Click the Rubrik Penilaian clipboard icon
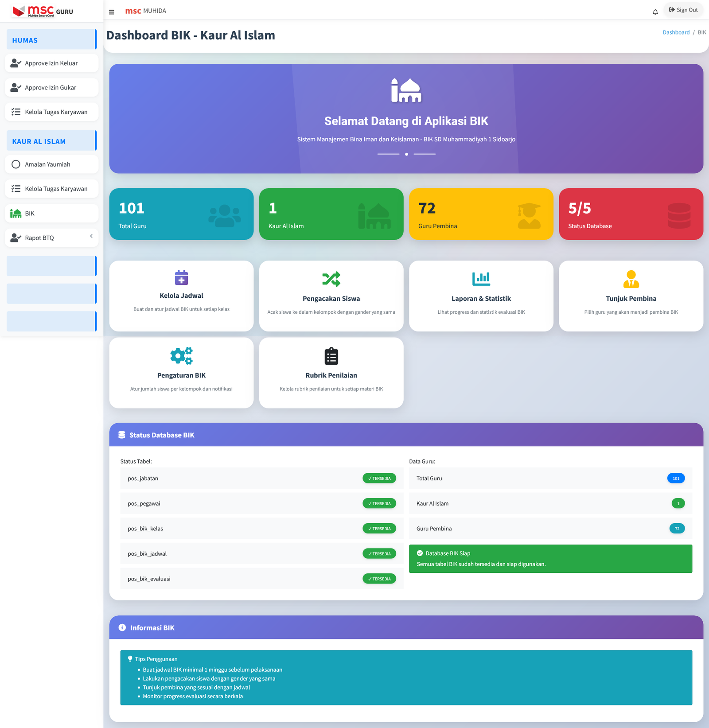The height and width of the screenshot is (728, 709). [x=331, y=356]
